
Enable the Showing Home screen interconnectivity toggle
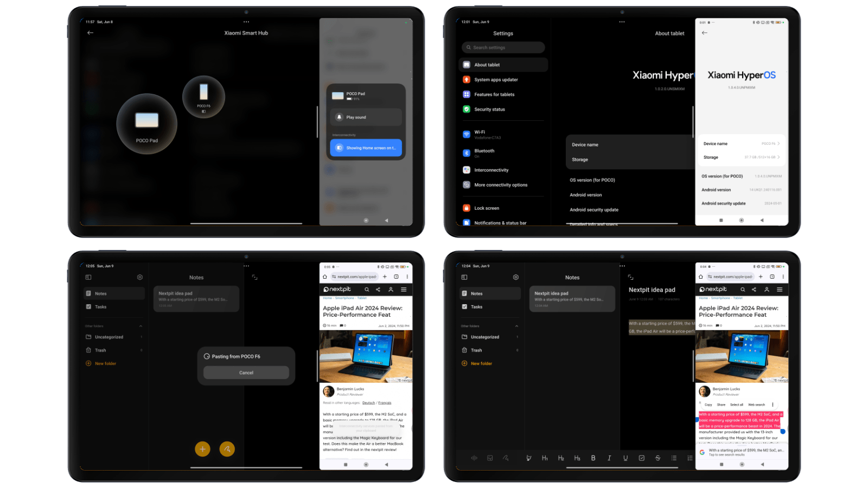(x=366, y=147)
